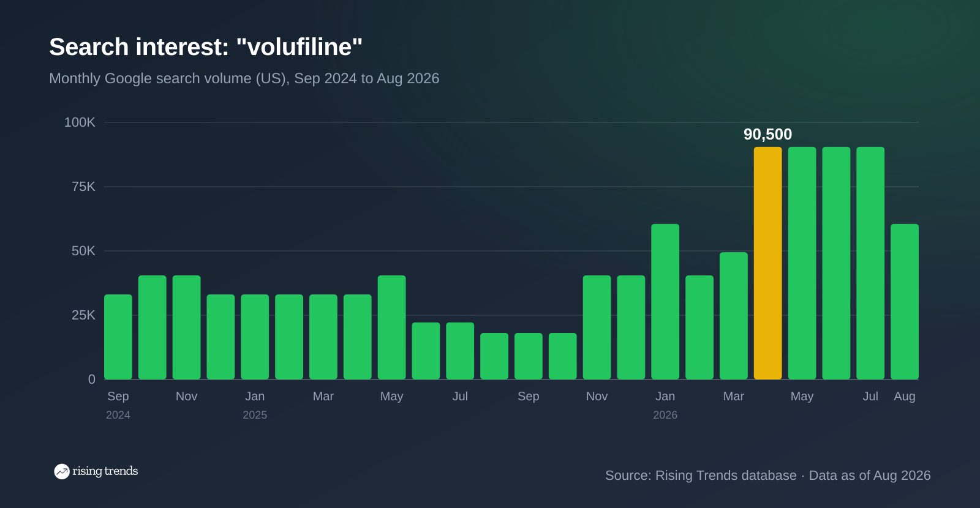
Task: Select the tall bar above the 2026 'May' label
Action: pos(802,263)
